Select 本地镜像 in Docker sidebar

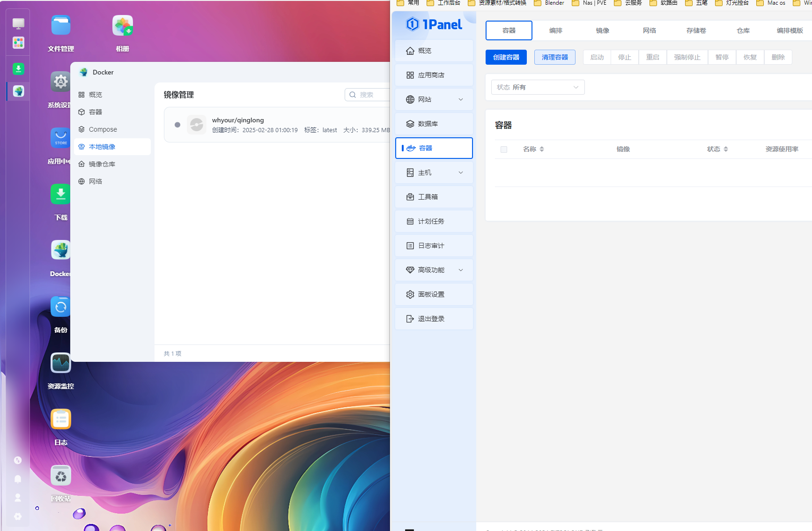112,147
